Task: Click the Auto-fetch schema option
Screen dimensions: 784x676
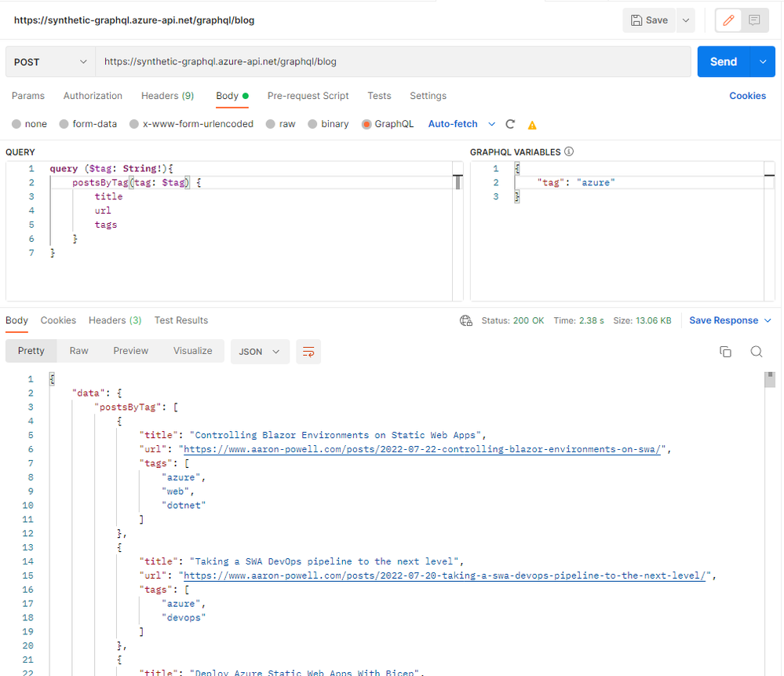Action: pyautogui.click(x=453, y=124)
